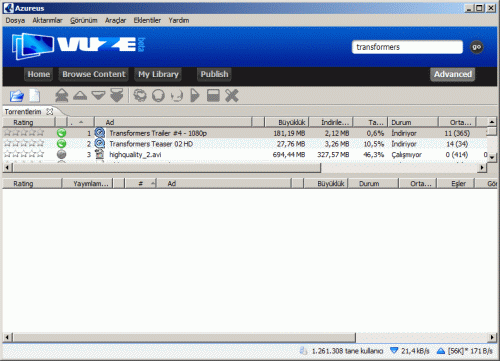The height and width of the screenshot is (361, 500).
Task: Open the Dosya menu
Action: coord(15,20)
